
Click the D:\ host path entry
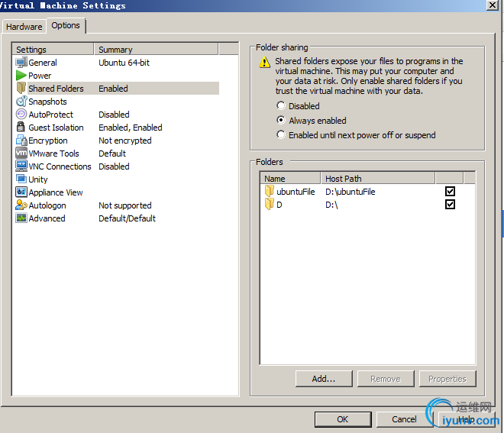[331, 205]
